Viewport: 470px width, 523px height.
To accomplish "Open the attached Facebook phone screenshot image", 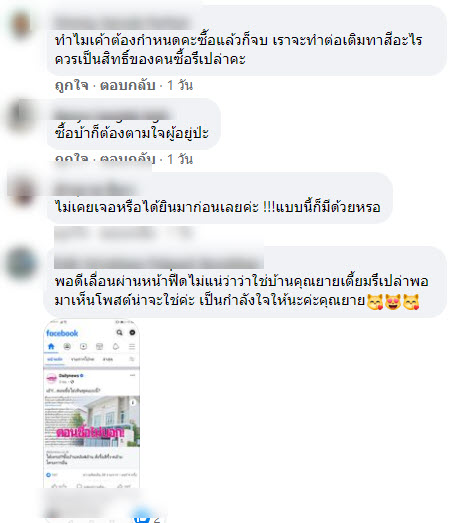I will [91, 404].
